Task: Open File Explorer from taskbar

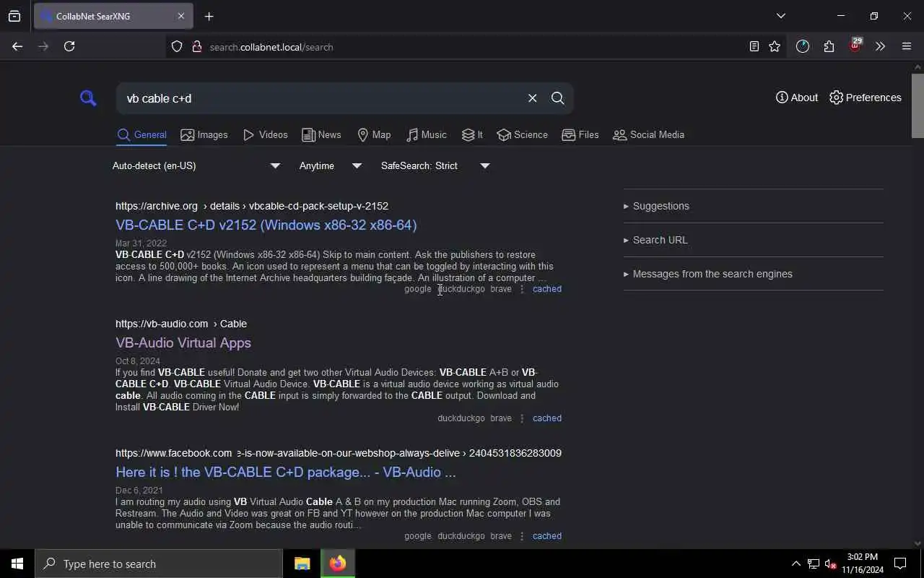Action: point(302,564)
